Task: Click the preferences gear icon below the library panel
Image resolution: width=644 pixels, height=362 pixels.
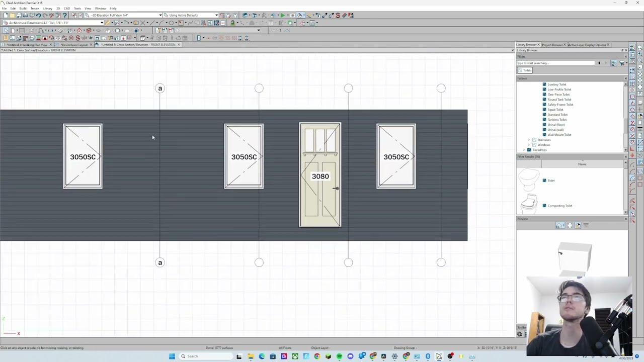Action: tap(519, 334)
